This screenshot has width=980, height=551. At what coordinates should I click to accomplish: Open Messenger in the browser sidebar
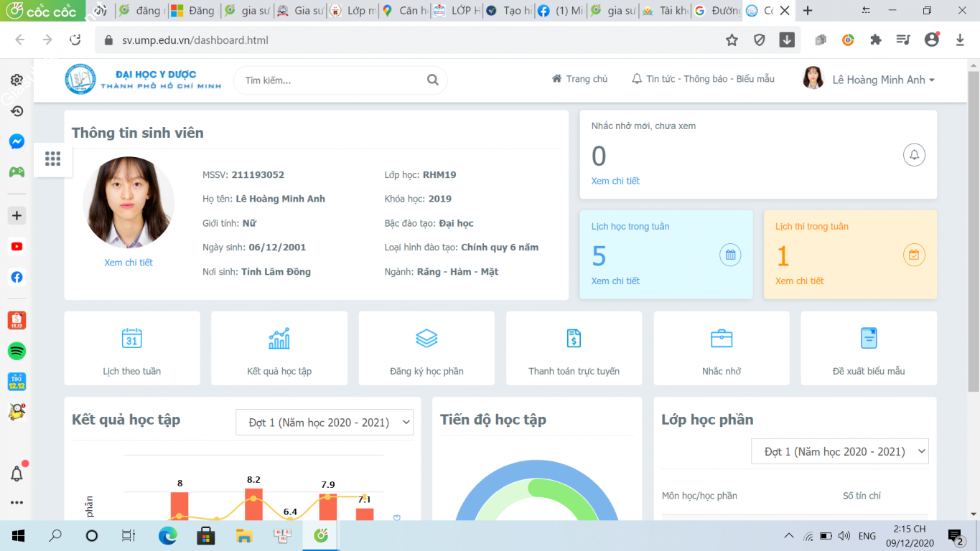17,141
